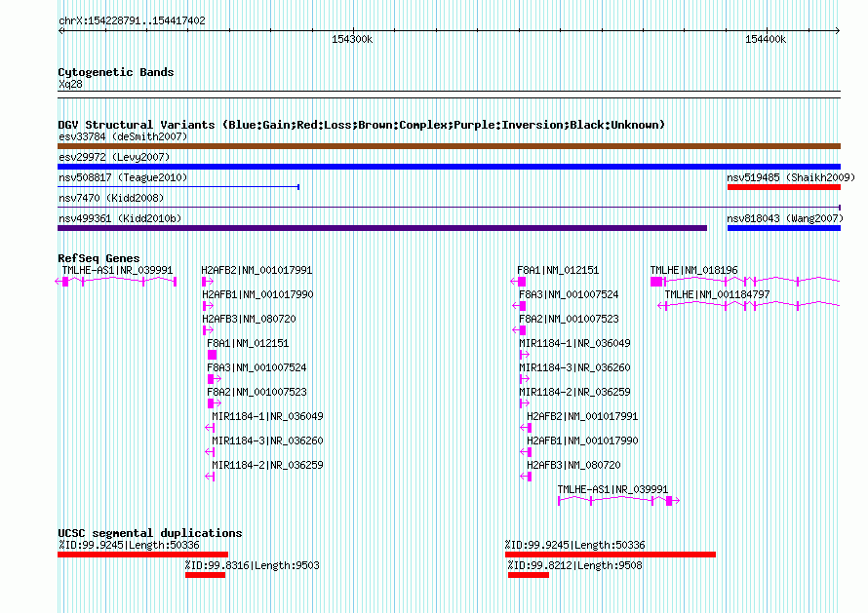
Task: Select the brown esv33784 variant bar
Action: (449, 146)
